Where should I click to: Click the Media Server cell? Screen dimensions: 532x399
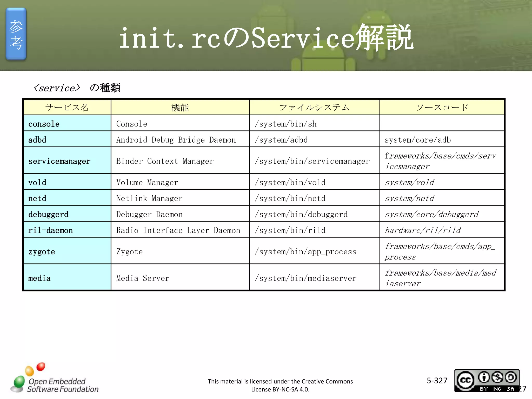[180, 277]
